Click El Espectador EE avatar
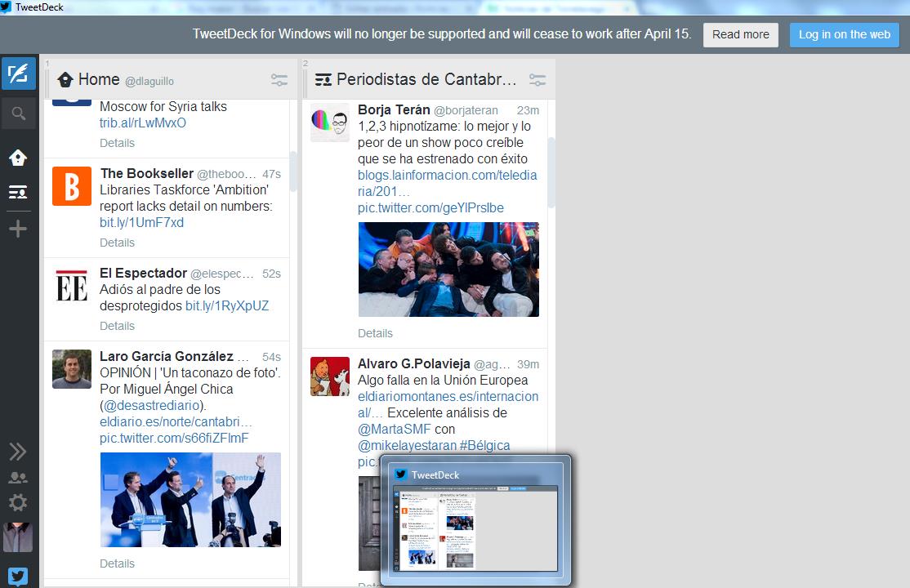The height and width of the screenshot is (588, 910). tap(72, 286)
